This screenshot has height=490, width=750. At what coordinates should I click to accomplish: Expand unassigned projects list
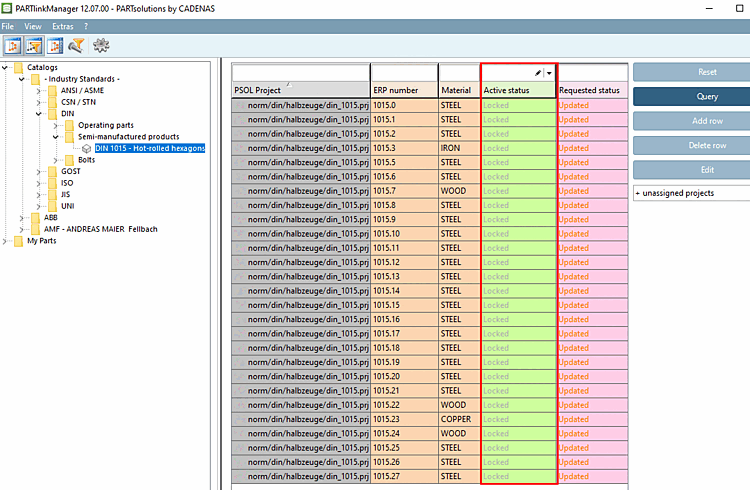tap(638, 193)
